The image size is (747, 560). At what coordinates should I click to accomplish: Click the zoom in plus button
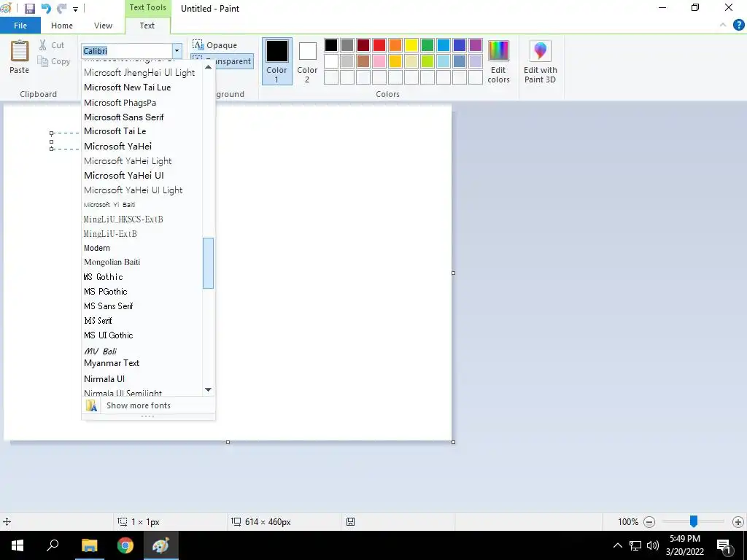[x=738, y=522]
